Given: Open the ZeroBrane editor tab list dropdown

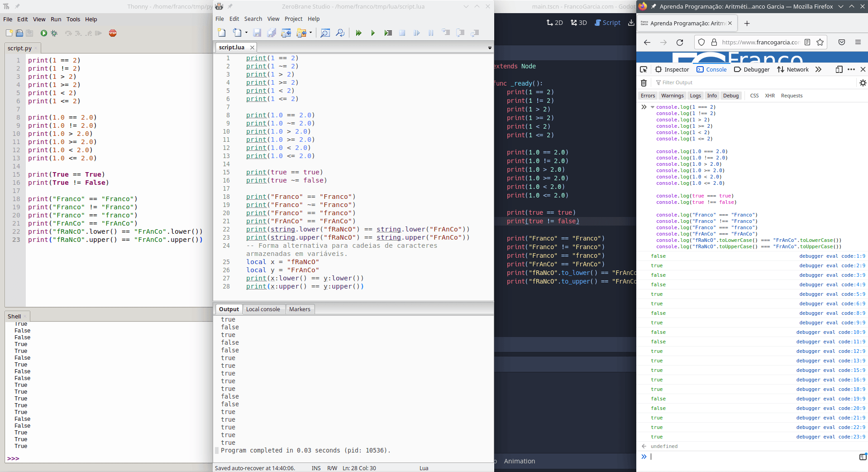Looking at the screenshot, I should [490, 48].
